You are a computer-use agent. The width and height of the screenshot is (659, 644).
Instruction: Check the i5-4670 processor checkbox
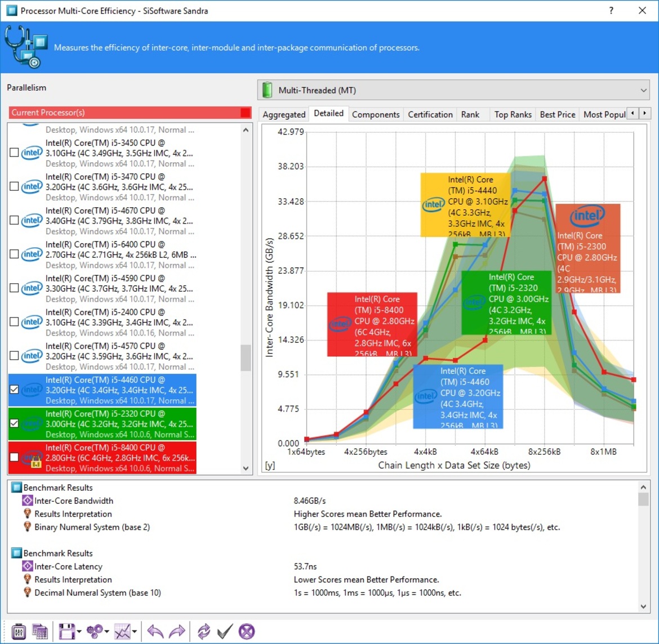pos(14,220)
